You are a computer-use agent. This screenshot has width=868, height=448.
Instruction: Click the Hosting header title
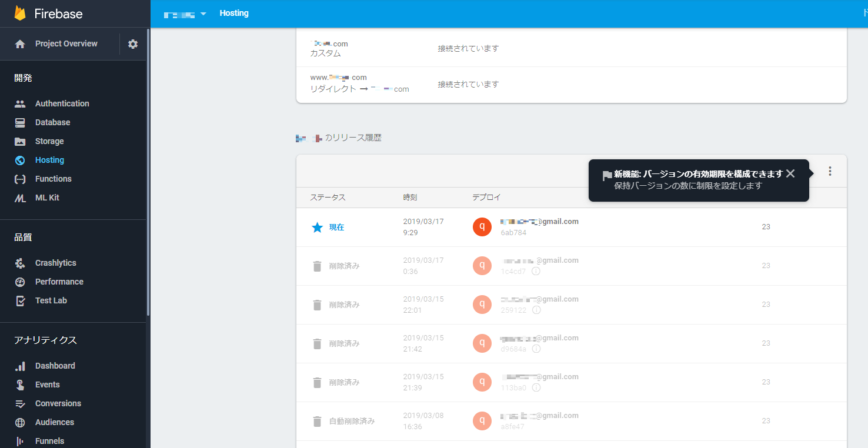233,13
